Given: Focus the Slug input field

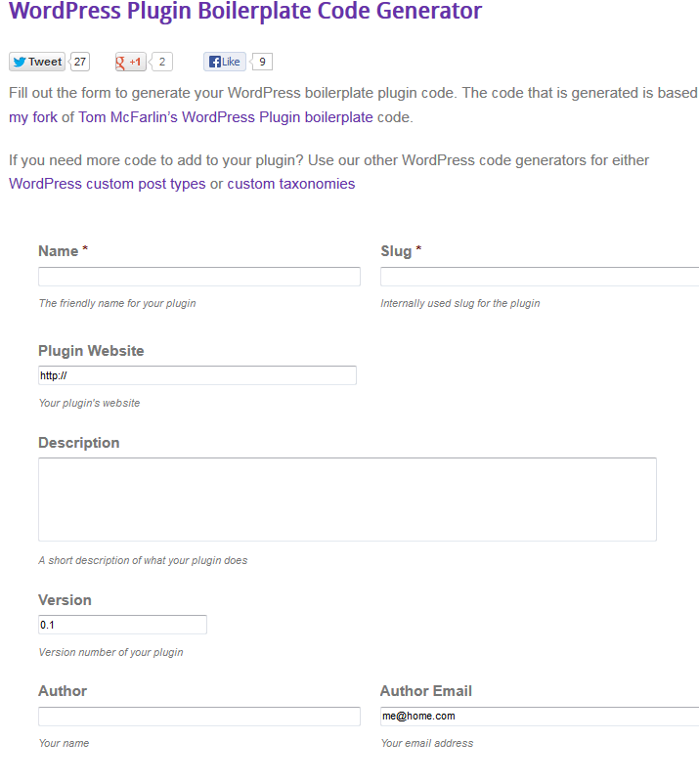Looking at the screenshot, I should [540, 277].
